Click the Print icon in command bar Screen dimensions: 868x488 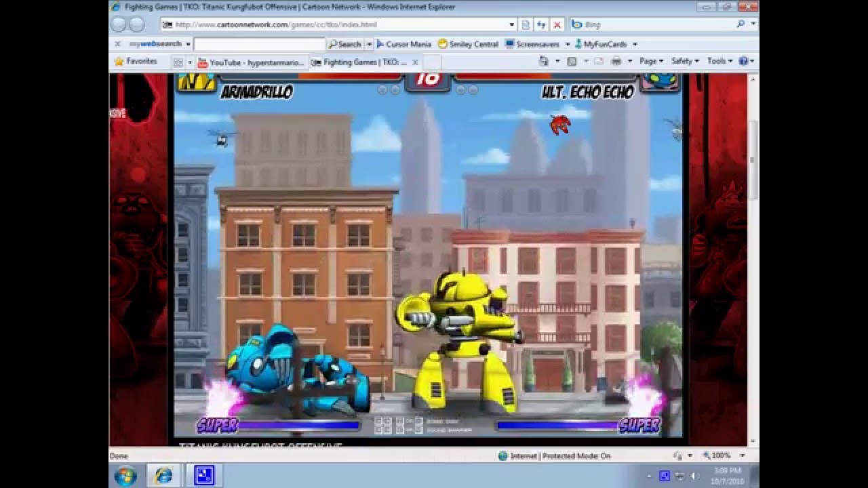pyautogui.click(x=616, y=61)
